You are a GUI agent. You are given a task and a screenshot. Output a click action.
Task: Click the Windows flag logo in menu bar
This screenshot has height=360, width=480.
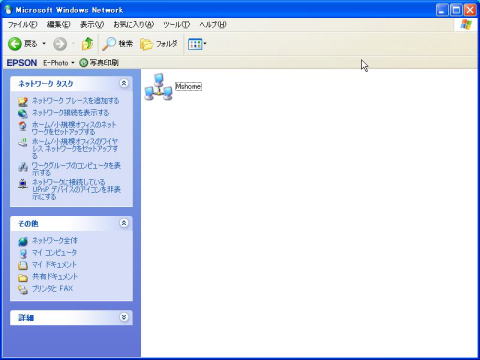coord(466,25)
